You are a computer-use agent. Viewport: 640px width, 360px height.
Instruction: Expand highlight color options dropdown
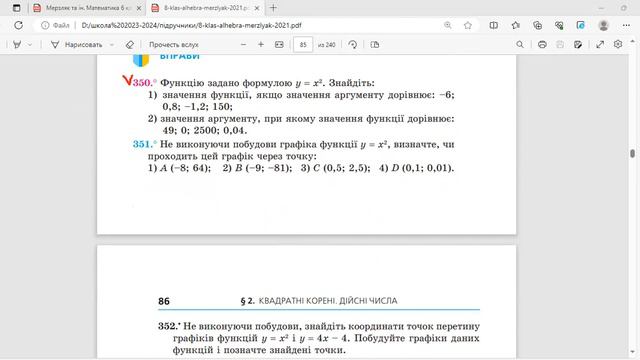point(30,44)
